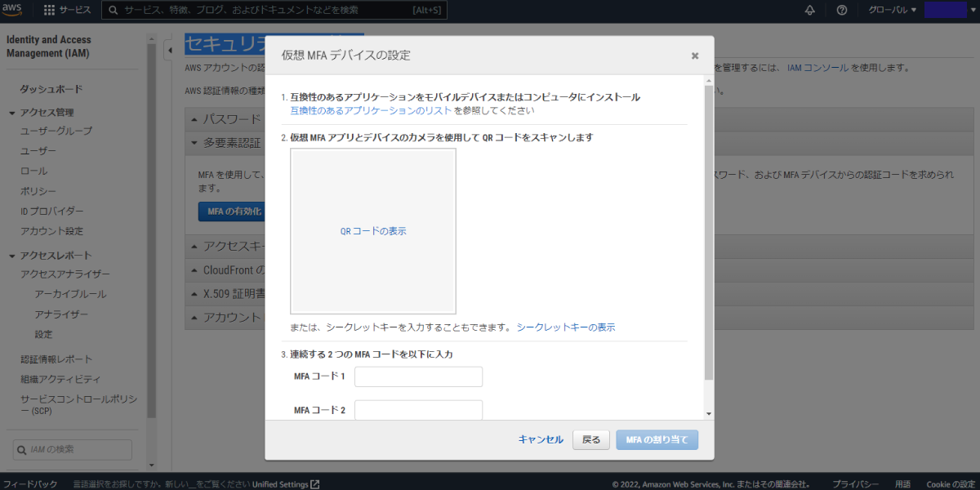Screen dimensions: 980x490
Task: Expand the X.509 証明書 section
Action: coord(194,293)
